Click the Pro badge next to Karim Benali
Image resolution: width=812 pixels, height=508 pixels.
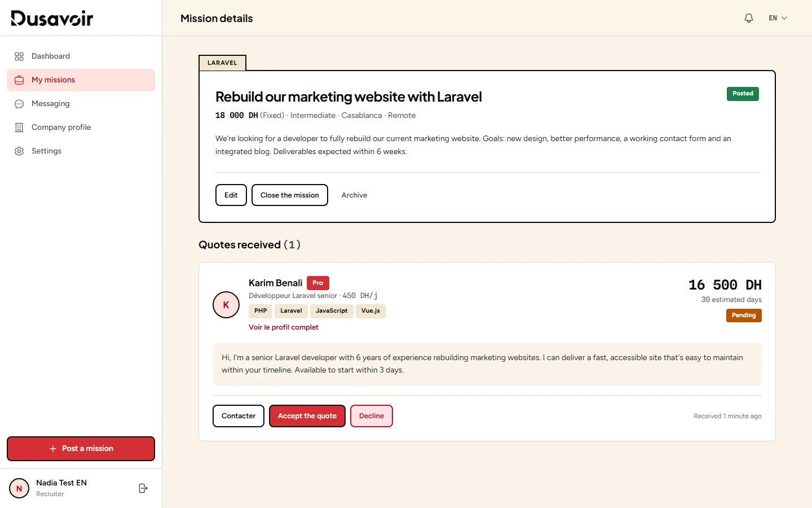tap(318, 283)
